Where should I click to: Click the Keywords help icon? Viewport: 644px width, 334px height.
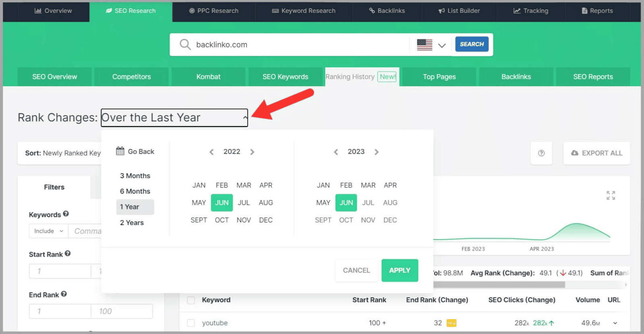pos(66,214)
